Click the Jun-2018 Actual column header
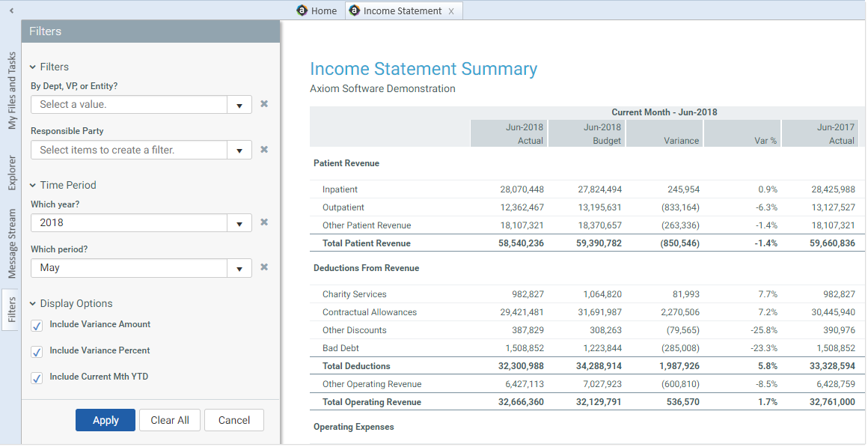Image resolution: width=868 pixels, height=447 pixels. 509,133
